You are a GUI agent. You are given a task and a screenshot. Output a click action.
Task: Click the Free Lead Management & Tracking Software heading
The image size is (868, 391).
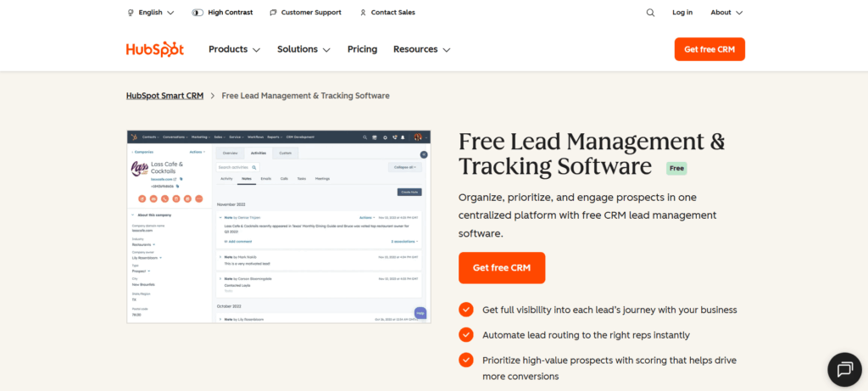tap(592, 154)
